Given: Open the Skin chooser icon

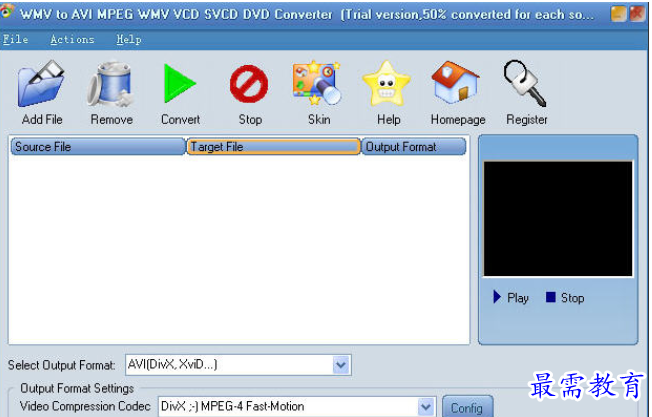Looking at the screenshot, I should (317, 83).
